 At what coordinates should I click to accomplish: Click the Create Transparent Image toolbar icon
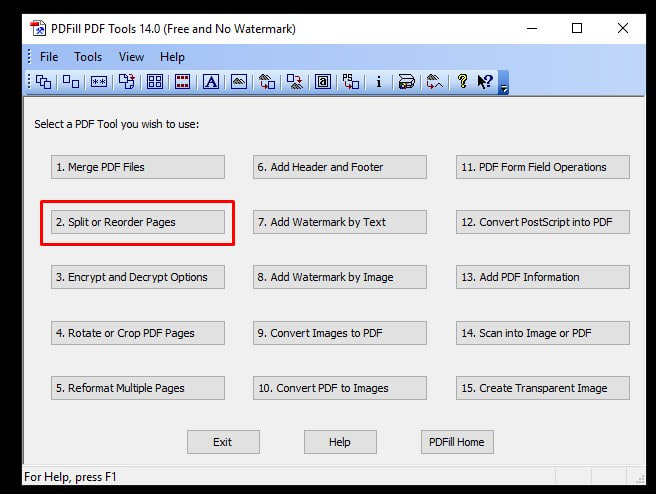[x=434, y=82]
